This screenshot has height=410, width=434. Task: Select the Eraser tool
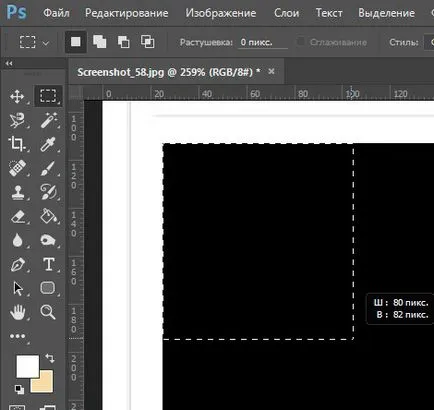coord(18,216)
